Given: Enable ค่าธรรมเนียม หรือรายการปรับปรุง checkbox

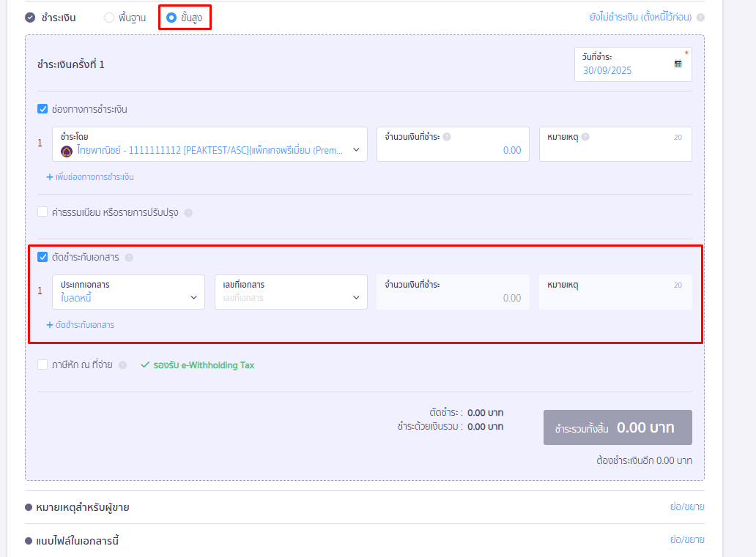Looking at the screenshot, I should [42, 212].
